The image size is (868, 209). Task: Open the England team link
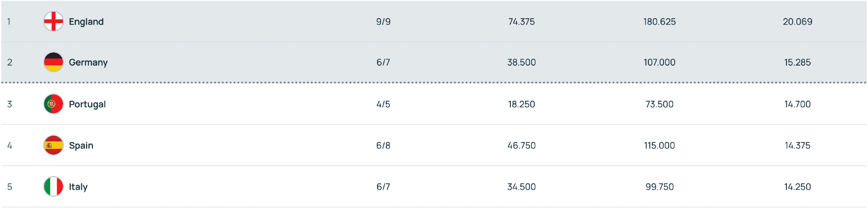point(86,22)
